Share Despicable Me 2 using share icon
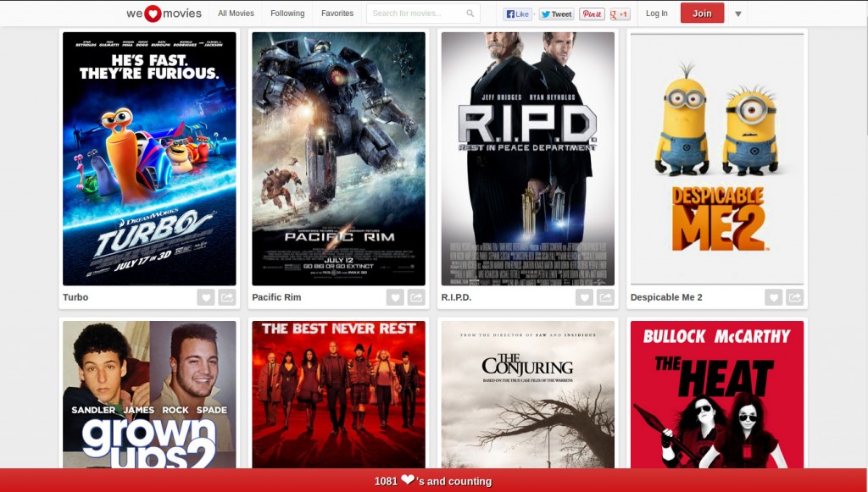Viewport: 868px width, 492px height. [795, 297]
